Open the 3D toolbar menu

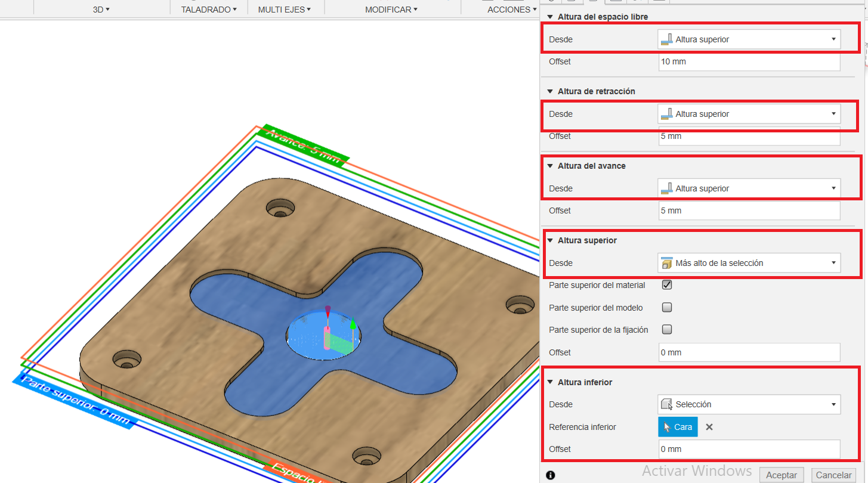pyautogui.click(x=101, y=10)
